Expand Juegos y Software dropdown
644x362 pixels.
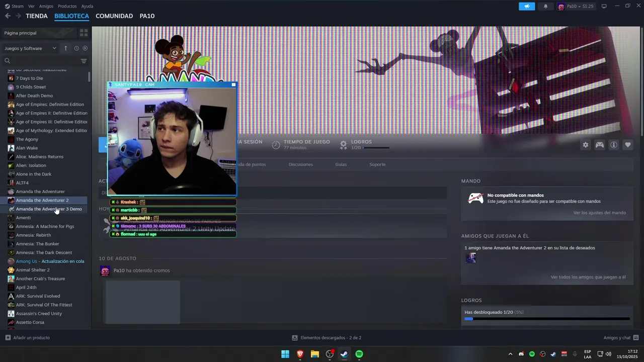point(30,48)
